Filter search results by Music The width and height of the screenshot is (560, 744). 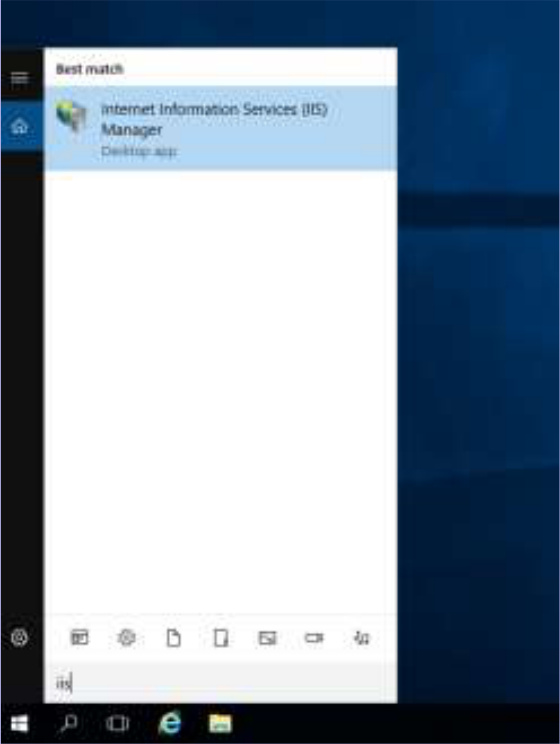361,638
